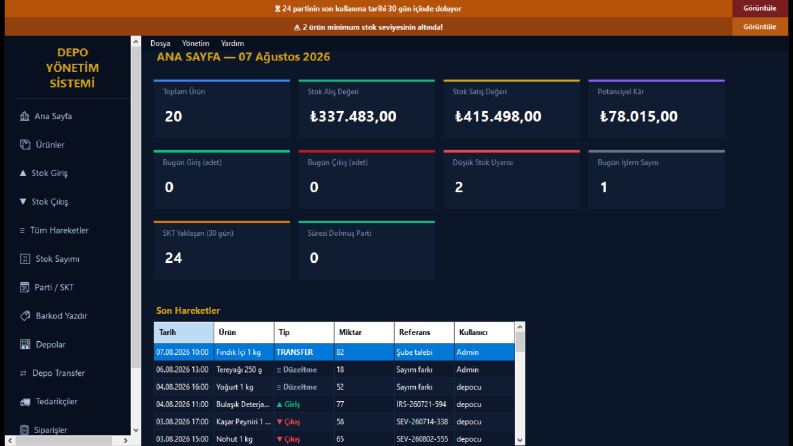Open the Barkod Yazdır page
The width and height of the screenshot is (793, 446).
[62, 316]
